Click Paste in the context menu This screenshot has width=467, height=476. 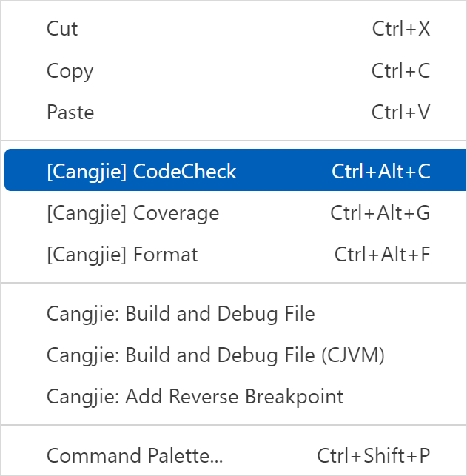click(x=70, y=113)
